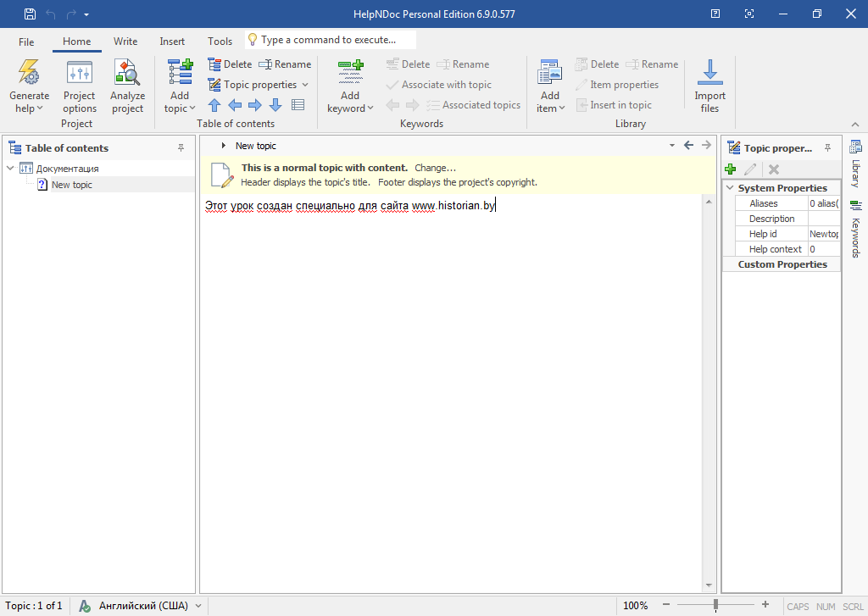Navigate back with the left arrow
Viewport: 868px width, 616px height.
click(688, 145)
